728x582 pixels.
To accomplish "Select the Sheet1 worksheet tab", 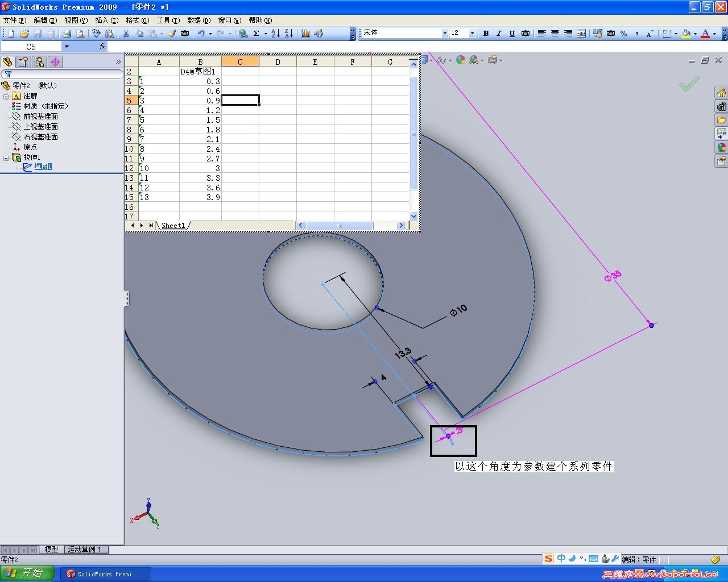I will (173, 226).
